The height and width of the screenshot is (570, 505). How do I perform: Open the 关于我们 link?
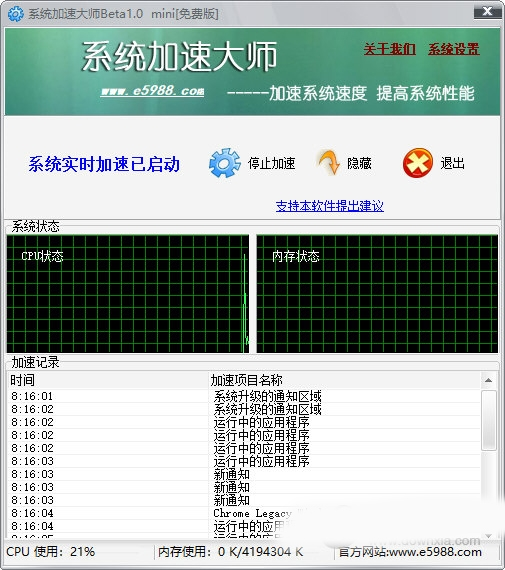pyautogui.click(x=390, y=49)
